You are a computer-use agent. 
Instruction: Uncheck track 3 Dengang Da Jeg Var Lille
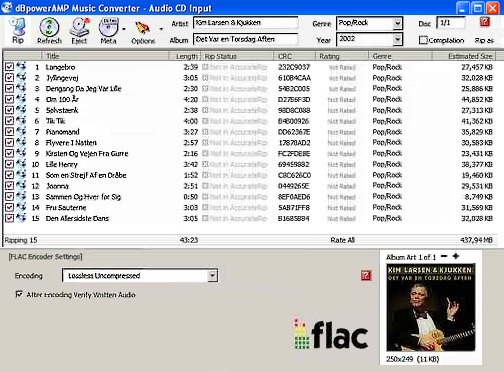(9, 88)
